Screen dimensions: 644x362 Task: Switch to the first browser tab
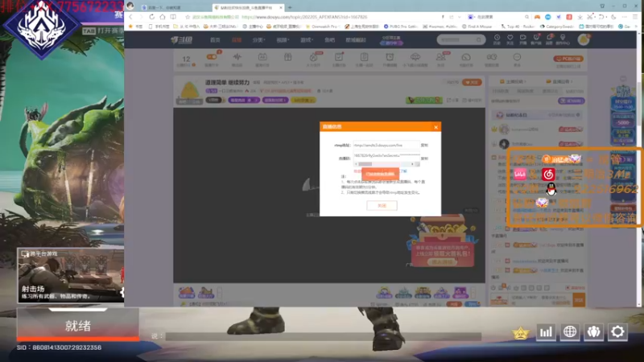175,7
